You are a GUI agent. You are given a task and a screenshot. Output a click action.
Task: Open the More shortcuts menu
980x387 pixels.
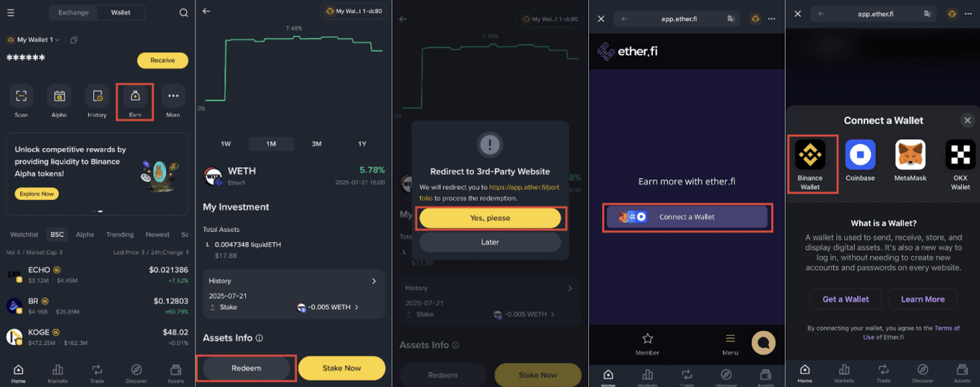[173, 96]
